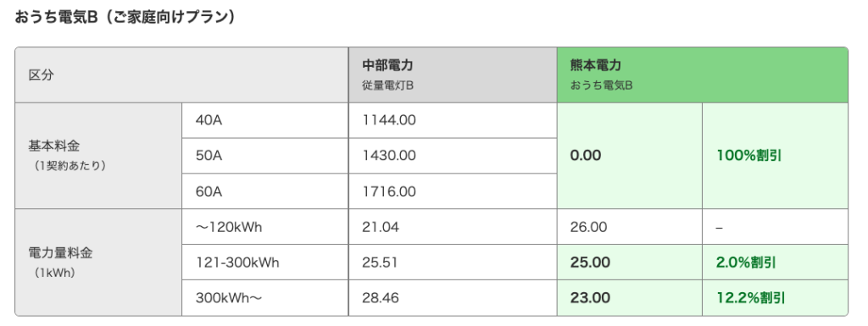Select the 電力量料金 row label
The image size is (868, 326).
coord(98,262)
